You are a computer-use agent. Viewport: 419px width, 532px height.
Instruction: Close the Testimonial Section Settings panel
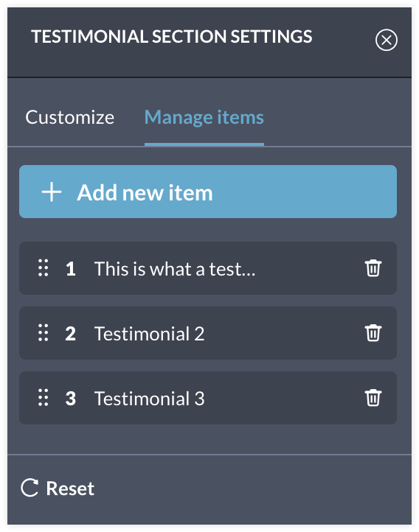click(x=386, y=40)
